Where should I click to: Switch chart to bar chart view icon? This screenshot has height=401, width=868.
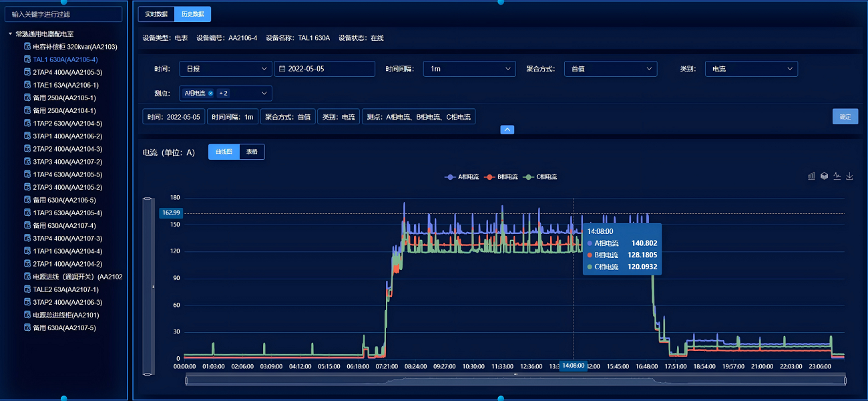click(812, 176)
